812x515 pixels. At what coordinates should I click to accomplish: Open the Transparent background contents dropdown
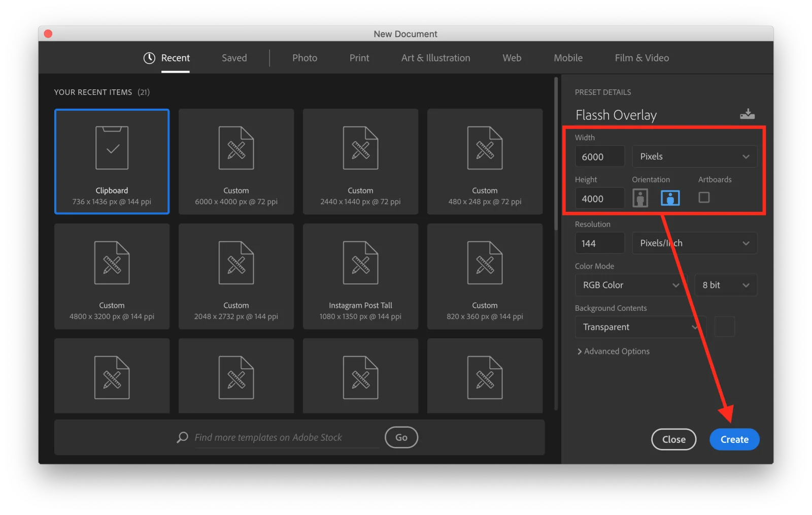(641, 327)
